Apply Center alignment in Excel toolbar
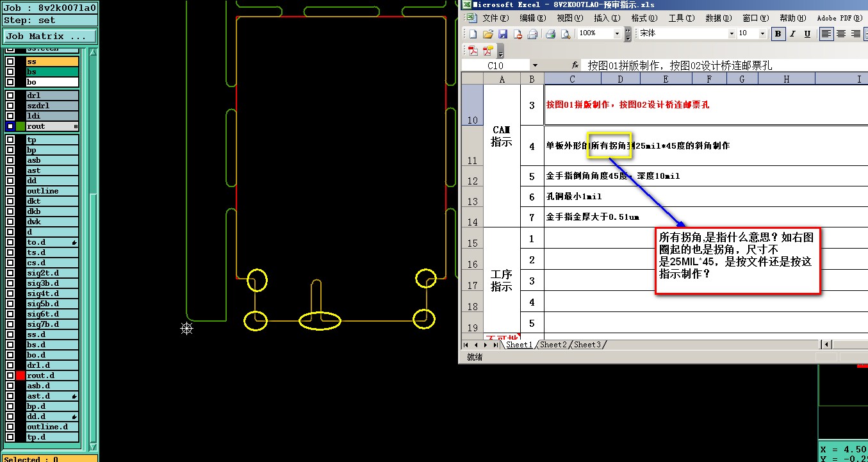Screen dimensions: 868x462 click(x=841, y=34)
